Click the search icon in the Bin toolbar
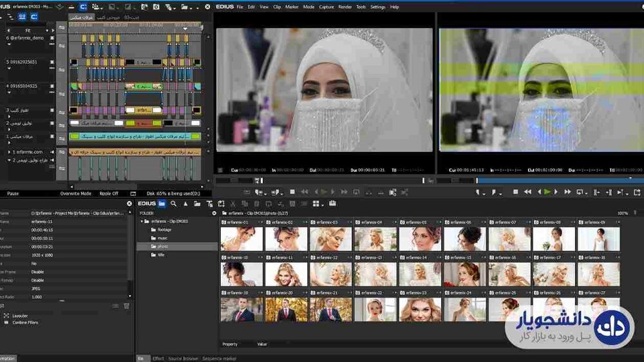Image resolution: width=644 pixels, height=362 pixels. coord(173,204)
